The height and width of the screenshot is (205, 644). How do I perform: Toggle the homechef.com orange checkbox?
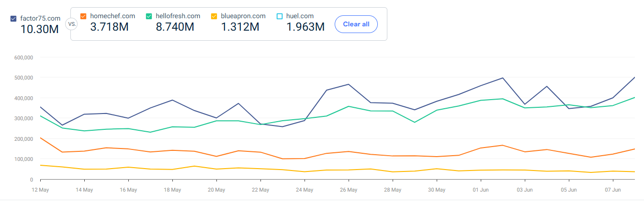click(83, 16)
